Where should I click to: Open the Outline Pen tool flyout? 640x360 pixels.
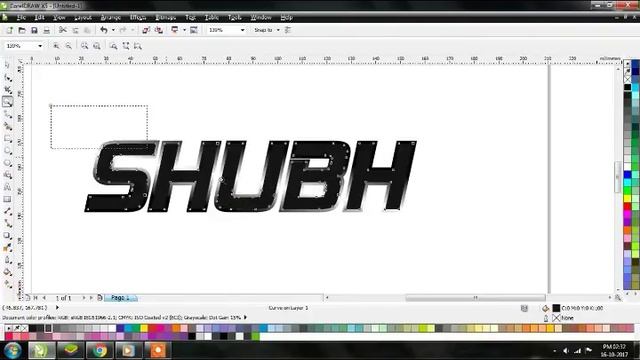click(7, 260)
